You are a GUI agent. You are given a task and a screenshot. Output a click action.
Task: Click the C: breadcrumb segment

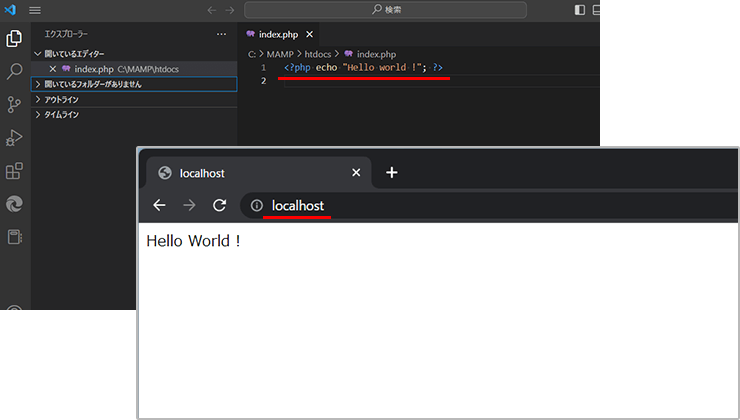click(x=252, y=54)
